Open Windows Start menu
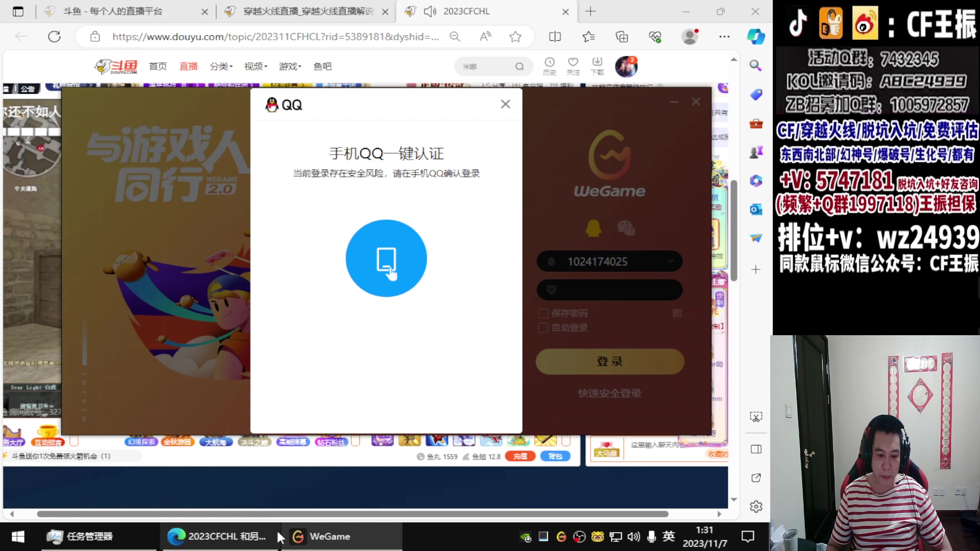The image size is (980, 551). pyautogui.click(x=18, y=536)
